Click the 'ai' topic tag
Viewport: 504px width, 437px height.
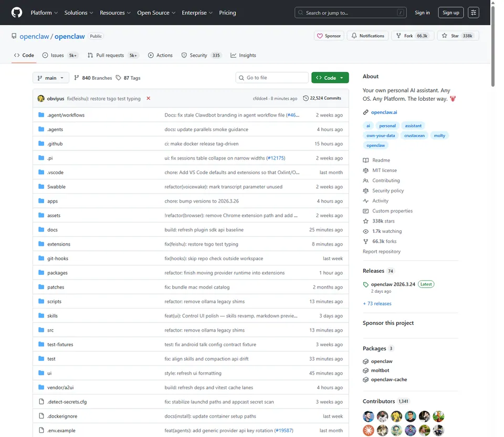coord(368,125)
